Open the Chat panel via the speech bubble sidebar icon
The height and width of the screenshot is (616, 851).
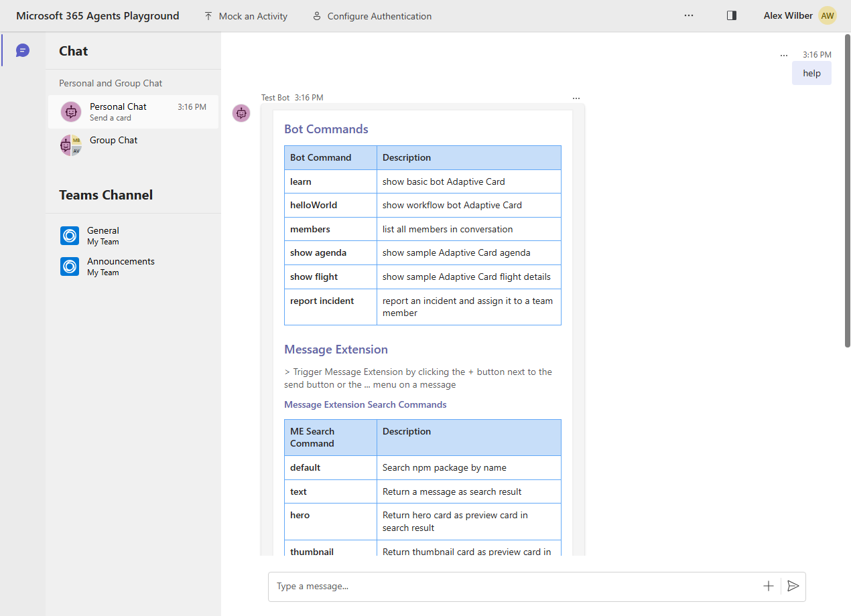tap(22, 50)
